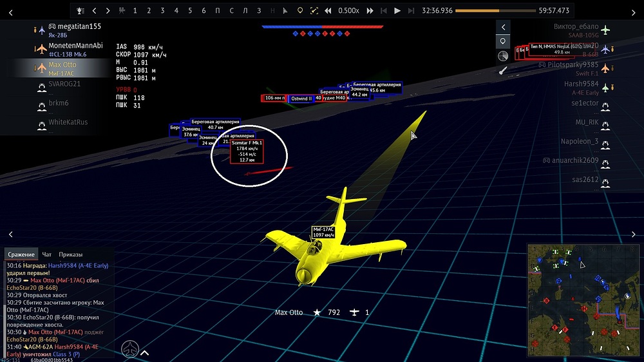Click the rewind (slow down) double-arrow icon
Image resolution: width=644 pixels, height=362 pixels.
coord(328,11)
